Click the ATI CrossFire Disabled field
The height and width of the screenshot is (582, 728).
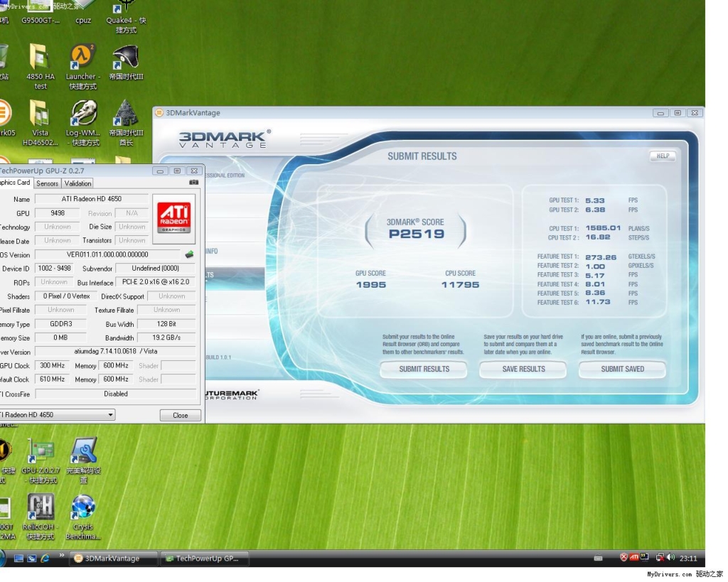click(116, 394)
